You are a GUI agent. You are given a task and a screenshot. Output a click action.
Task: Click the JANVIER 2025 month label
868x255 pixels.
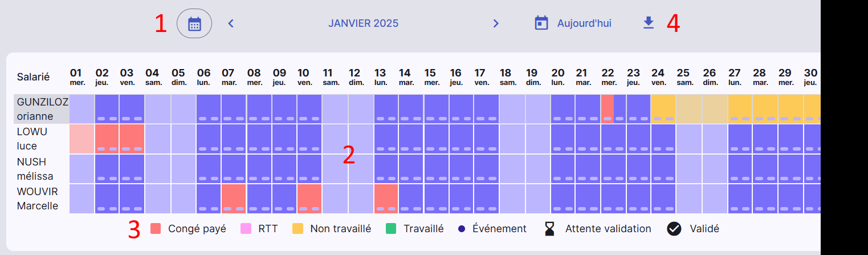click(364, 23)
